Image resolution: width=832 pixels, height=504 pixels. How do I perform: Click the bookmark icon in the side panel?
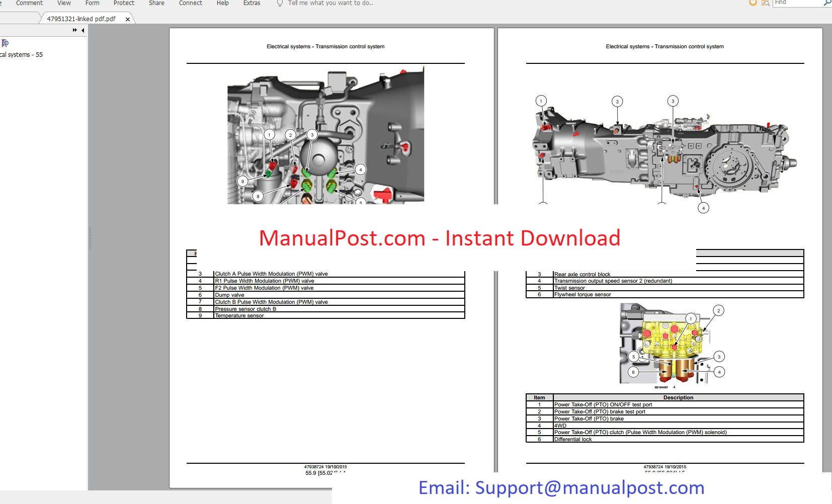coord(5,43)
